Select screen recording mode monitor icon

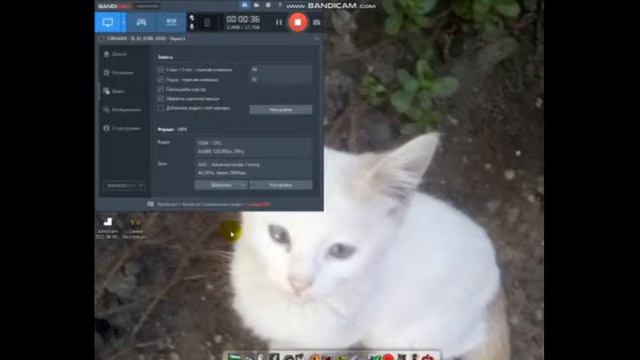(x=108, y=22)
